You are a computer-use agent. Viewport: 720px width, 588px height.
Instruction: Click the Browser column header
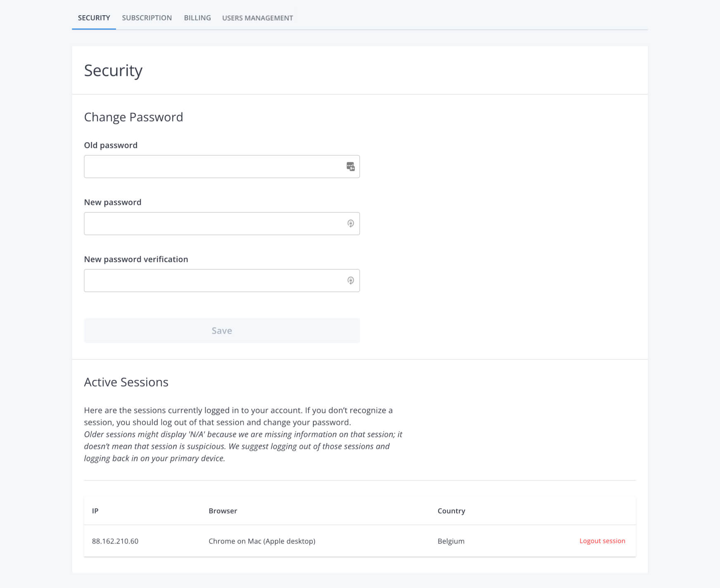(223, 511)
